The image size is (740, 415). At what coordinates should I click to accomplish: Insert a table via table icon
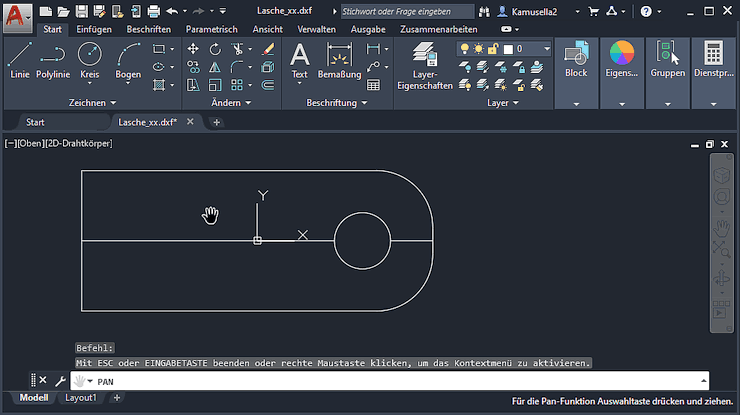(x=373, y=85)
